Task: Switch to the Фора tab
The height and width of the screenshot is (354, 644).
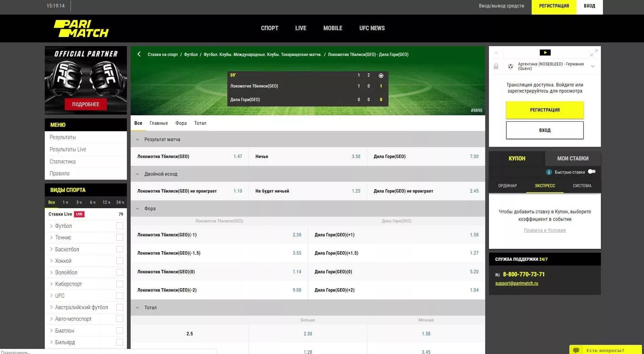Action: (x=181, y=123)
